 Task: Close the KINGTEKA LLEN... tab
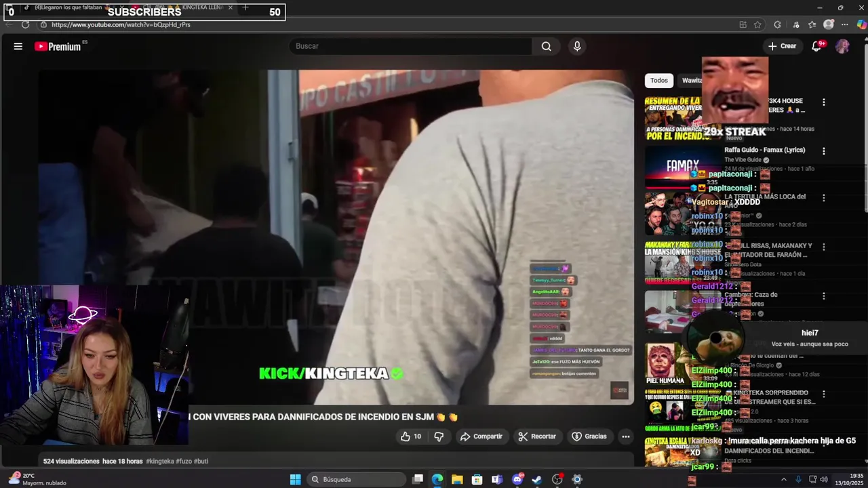(231, 7)
